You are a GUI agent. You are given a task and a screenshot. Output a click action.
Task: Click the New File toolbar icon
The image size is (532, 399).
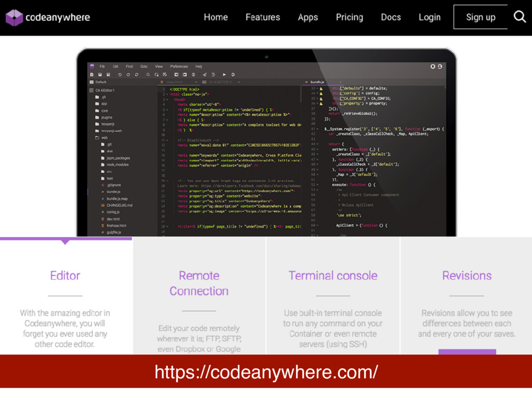click(x=91, y=75)
